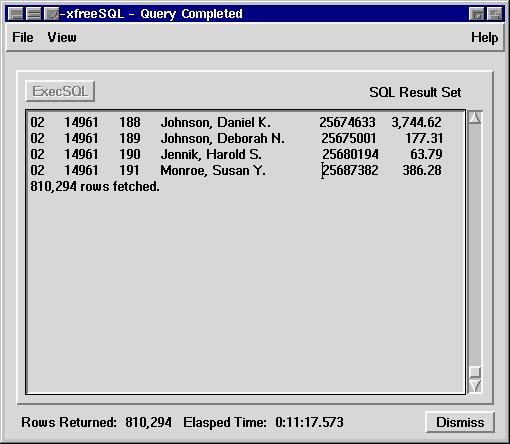The height and width of the screenshot is (444, 510).
Task: Click the scrollbar down arrow
Action: 475,386
